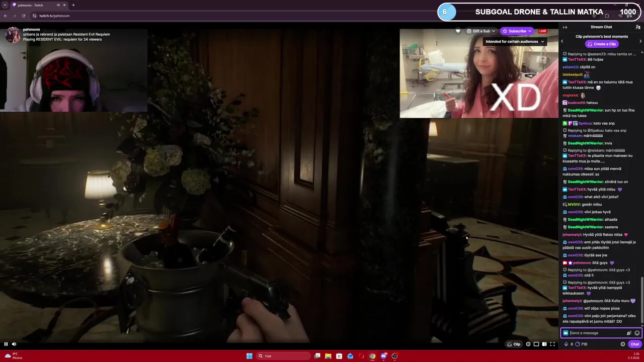Click Create a Clip button
The height and width of the screenshot is (362, 644).
pyautogui.click(x=601, y=44)
